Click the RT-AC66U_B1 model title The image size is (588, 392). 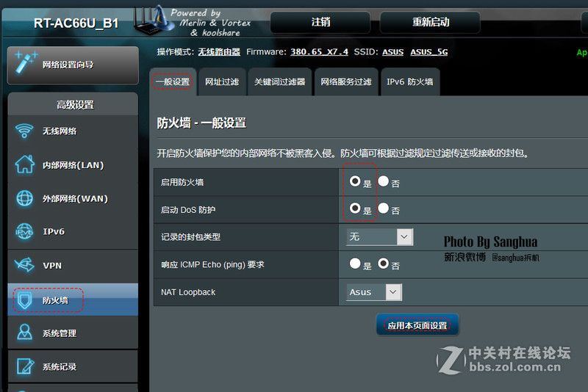click(76, 23)
